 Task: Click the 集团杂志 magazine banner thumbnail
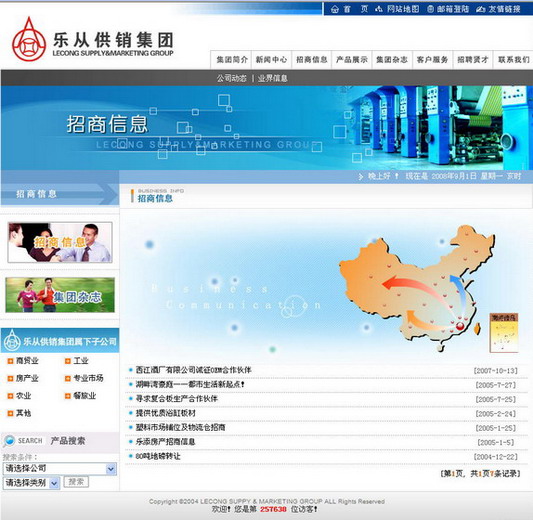[60, 295]
